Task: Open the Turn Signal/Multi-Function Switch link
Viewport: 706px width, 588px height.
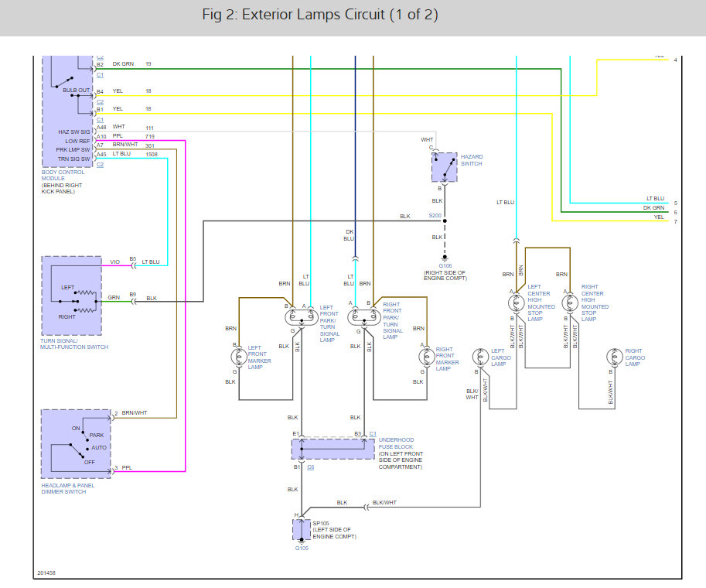Action: pyautogui.click(x=74, y=344)
